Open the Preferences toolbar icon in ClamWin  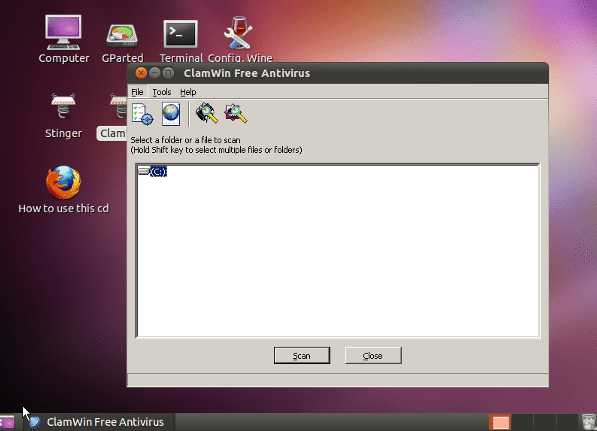(x=142, y=114)
